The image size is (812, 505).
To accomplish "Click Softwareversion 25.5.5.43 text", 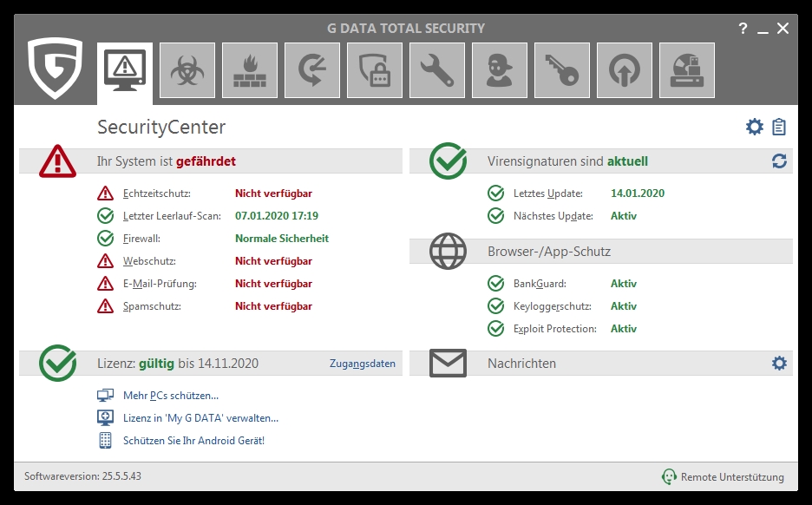I will pos(83,476).
